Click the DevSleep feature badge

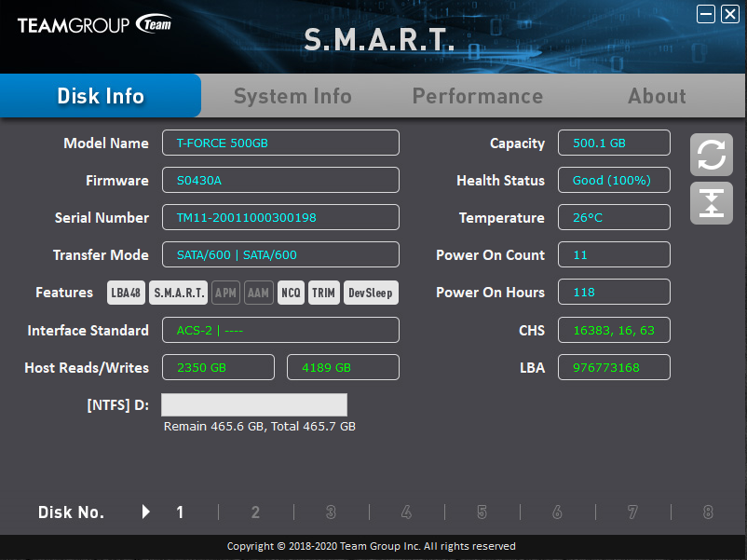pyautogui.click(x=371, y=293)
